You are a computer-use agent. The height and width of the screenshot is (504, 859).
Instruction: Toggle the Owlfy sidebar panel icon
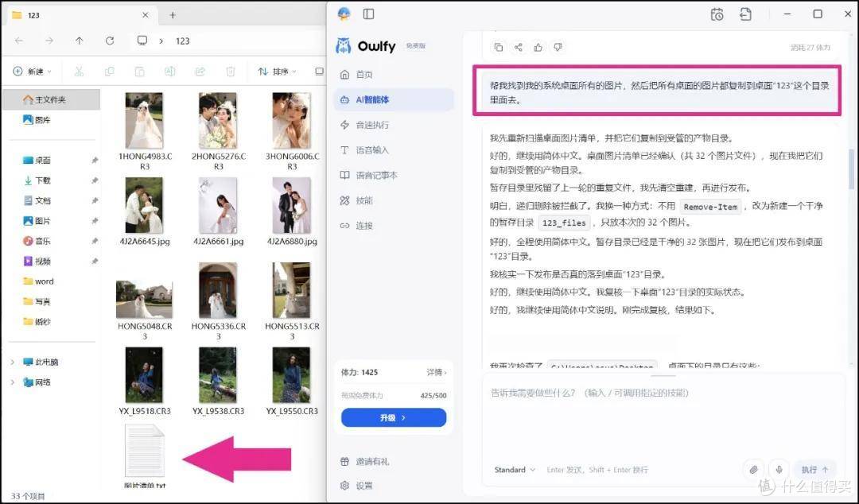pos(369,14)
